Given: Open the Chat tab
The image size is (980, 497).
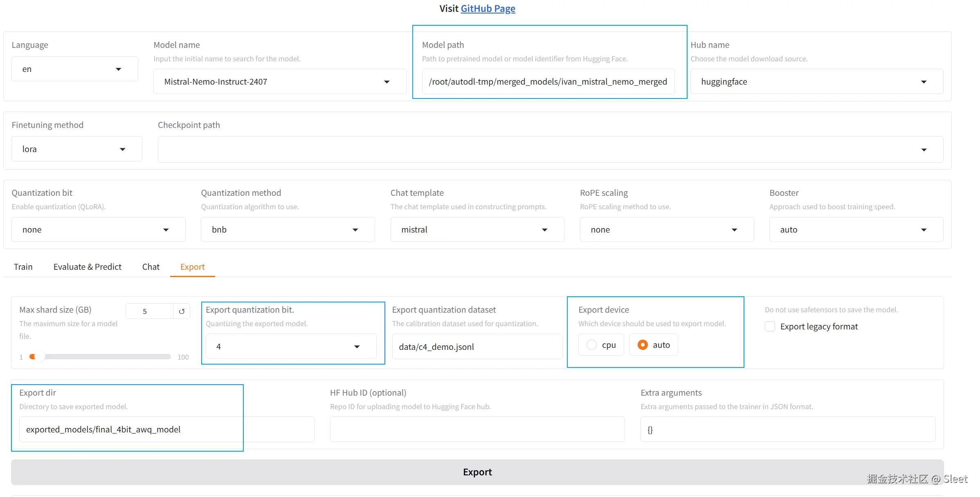Looking at the screenshot, I should click(151, 267).
